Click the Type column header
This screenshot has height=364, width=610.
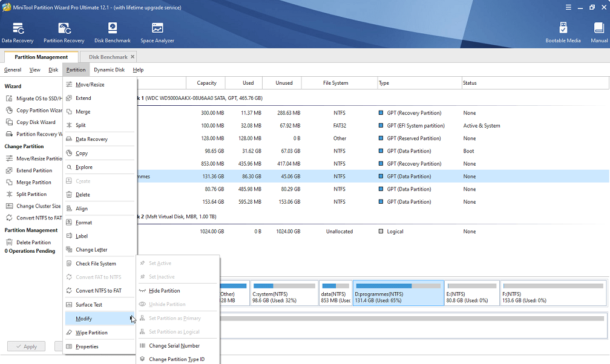tap(419, 83)
